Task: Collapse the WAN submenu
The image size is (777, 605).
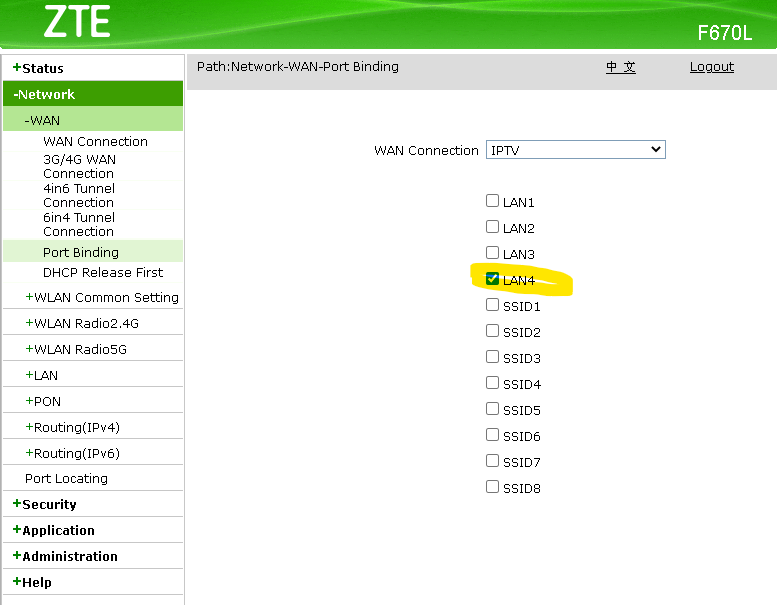Action: [93, 120]
